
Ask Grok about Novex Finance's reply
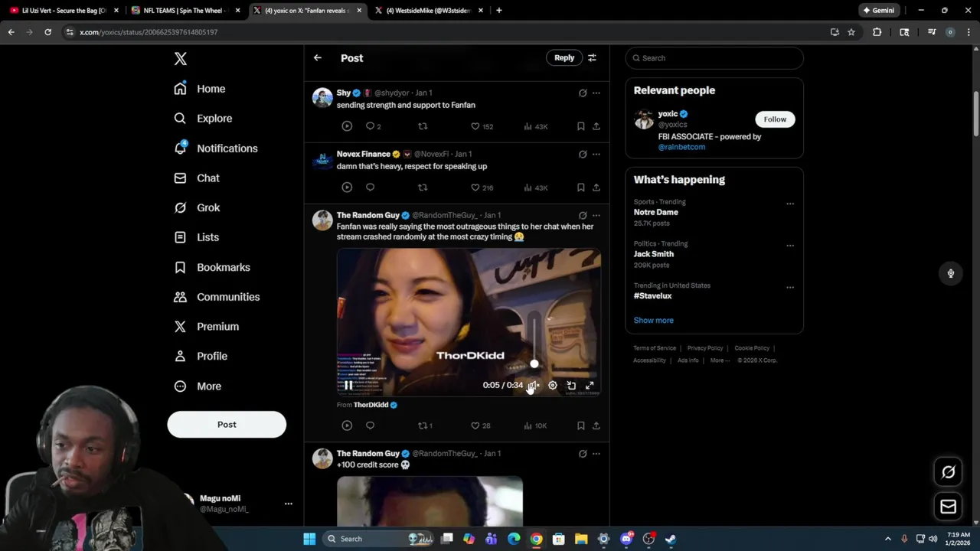click(x=583, y=155)
